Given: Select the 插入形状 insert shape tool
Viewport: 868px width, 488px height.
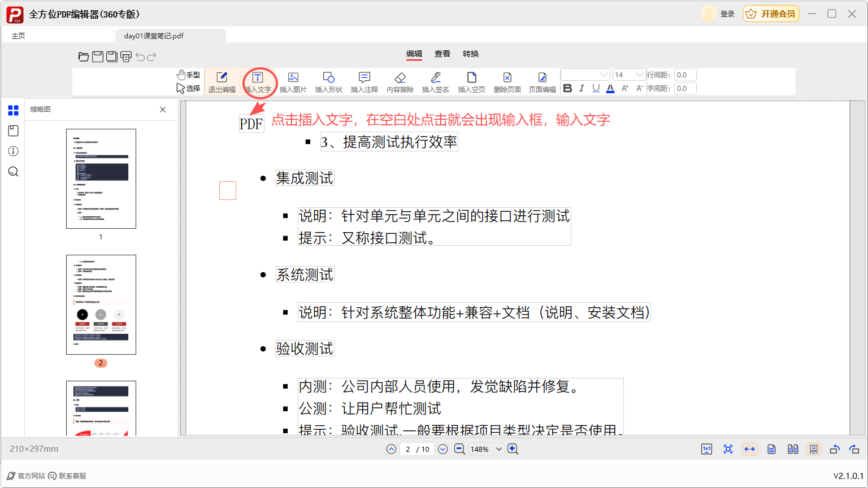Looking at the screenshot, I should click(x=328, y=81).
